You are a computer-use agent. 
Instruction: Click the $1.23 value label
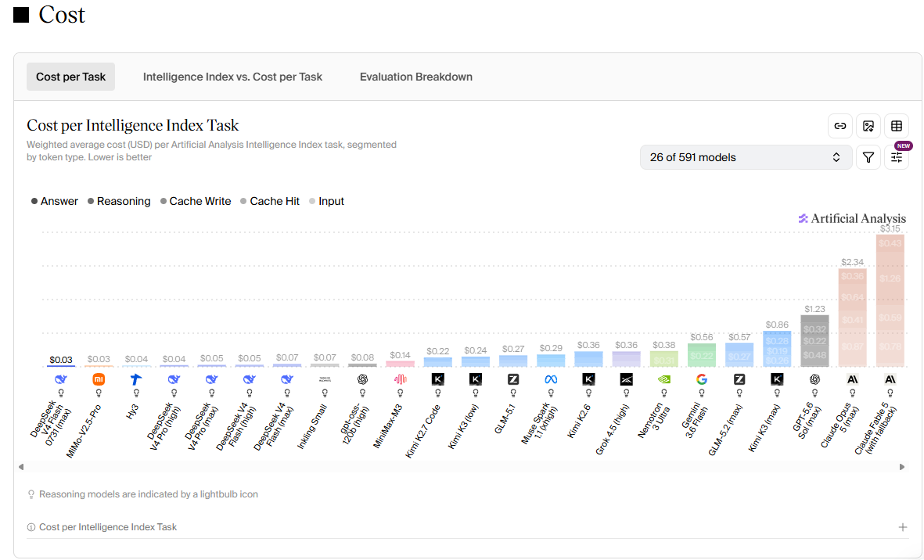pos(815,309)
